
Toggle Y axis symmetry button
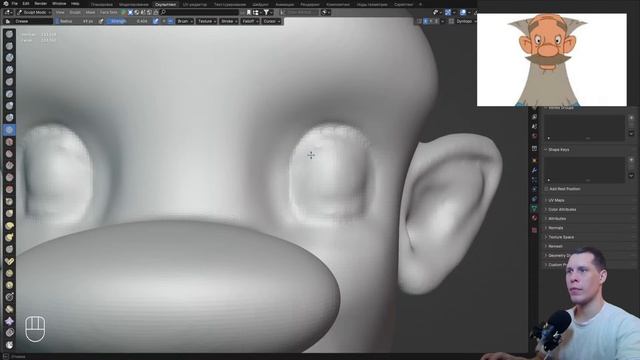(431, 21)
